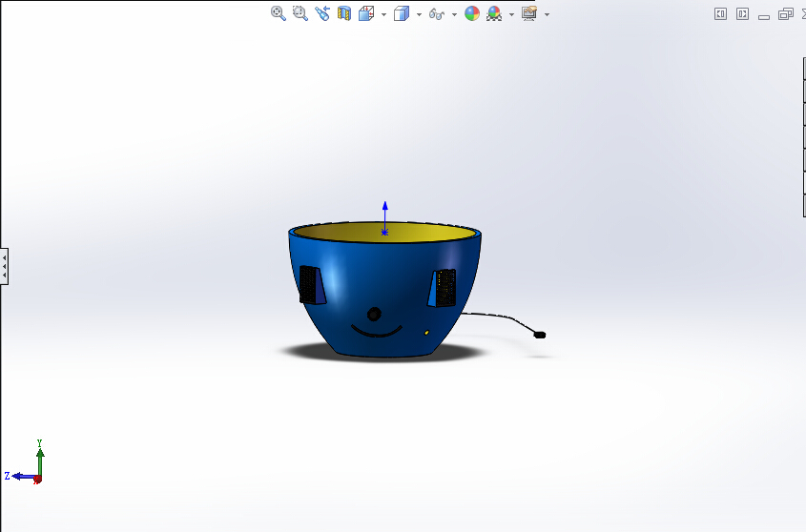Switch to the Previous View

322,13
